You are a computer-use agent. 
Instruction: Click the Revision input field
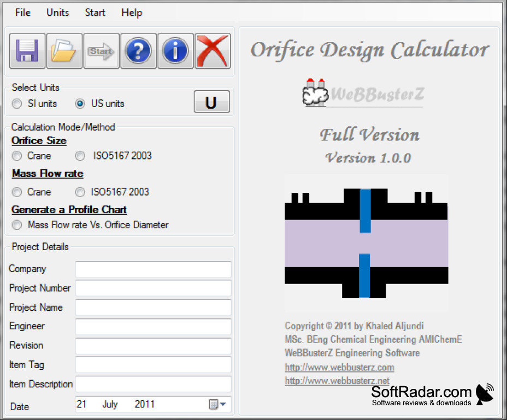coord(154,346)
